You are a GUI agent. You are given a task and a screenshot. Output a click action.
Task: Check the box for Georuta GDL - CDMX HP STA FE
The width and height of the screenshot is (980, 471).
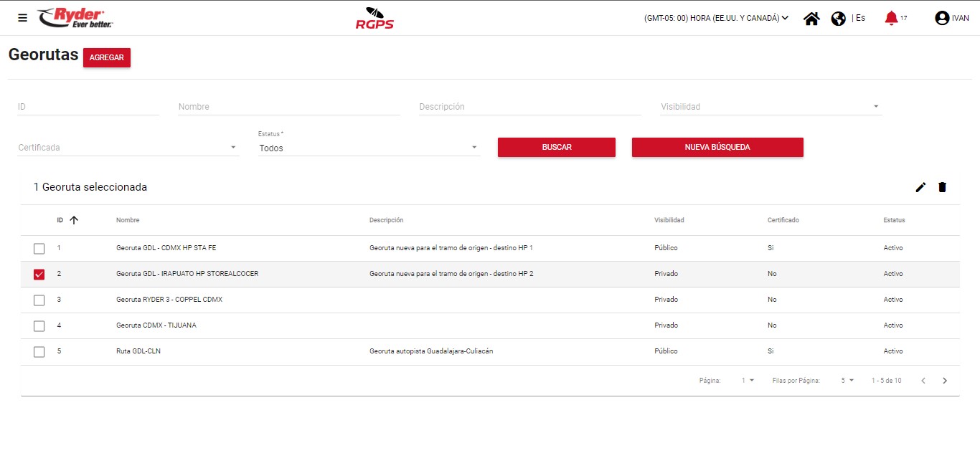coord(39,249)
